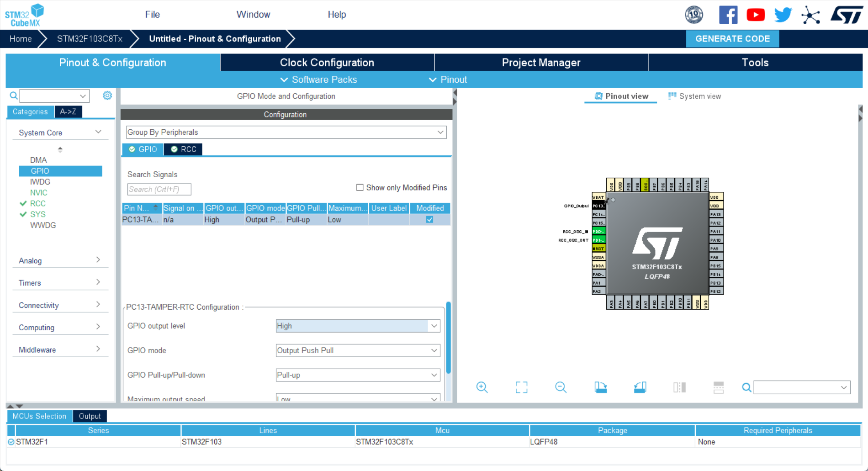Switch to the Clock Configuration tab

(x=327, y=63)
